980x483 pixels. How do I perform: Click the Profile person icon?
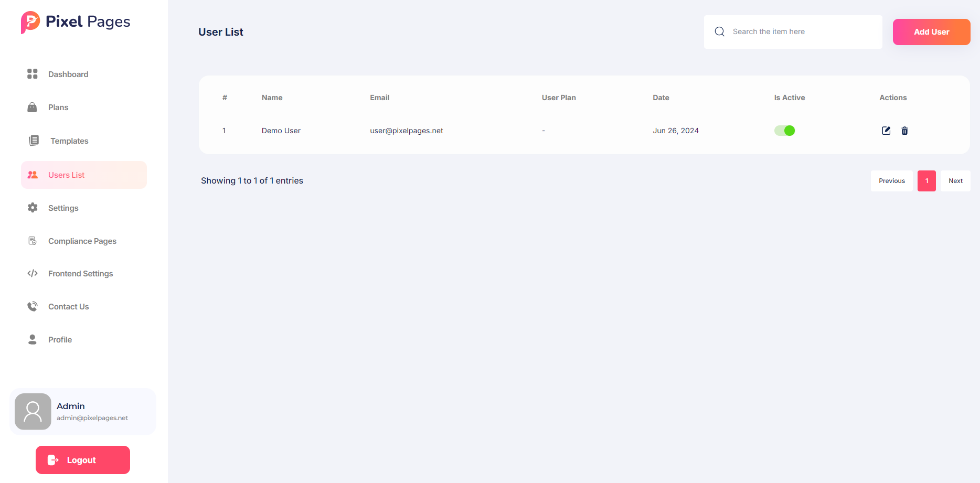tap(33, 339)
